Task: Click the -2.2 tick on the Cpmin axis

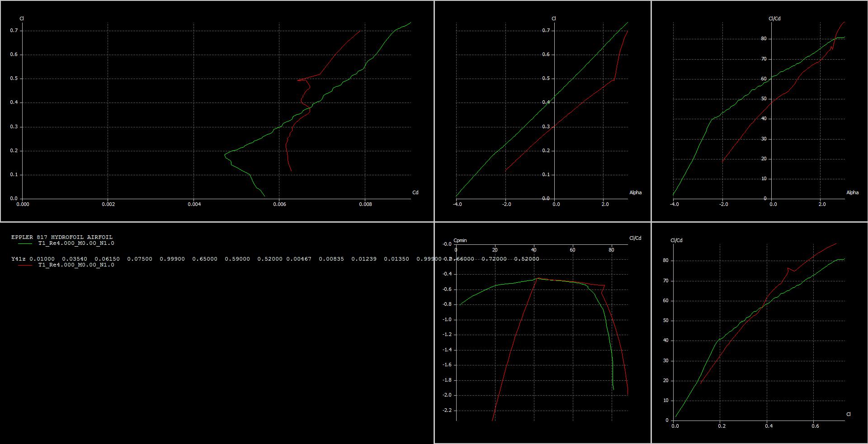Action: [447, 411]
